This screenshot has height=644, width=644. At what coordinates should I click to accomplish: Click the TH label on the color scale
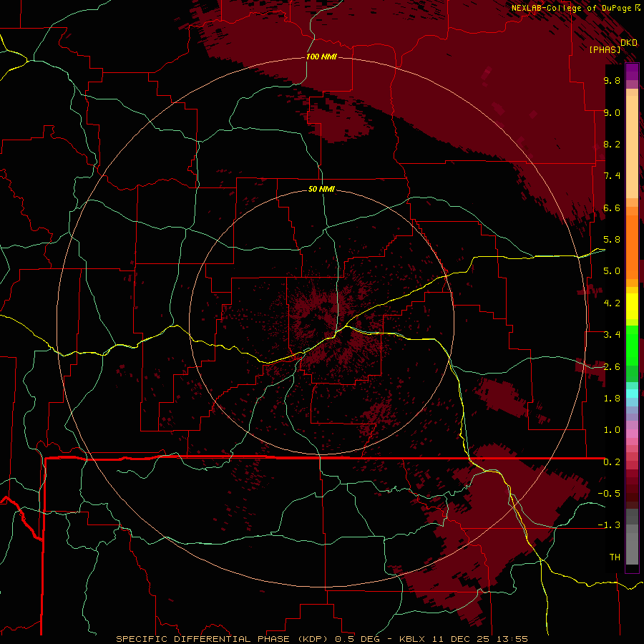pyautogui.click(x=615, y=557)
